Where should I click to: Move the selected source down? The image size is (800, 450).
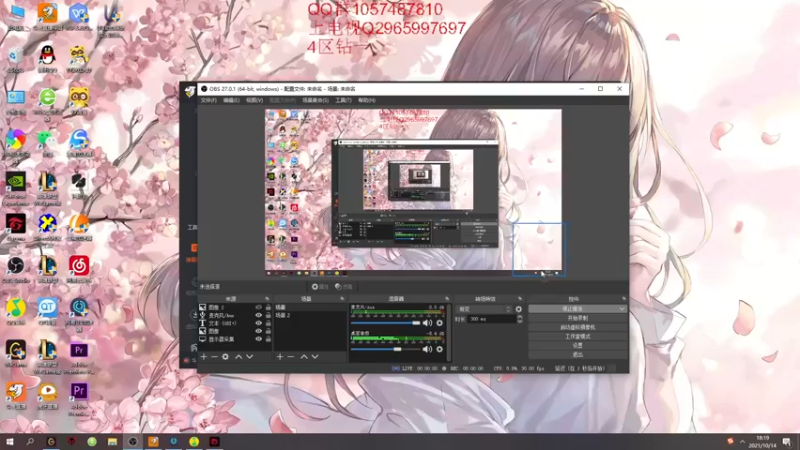pyautogui.click(x=249, y=357)
